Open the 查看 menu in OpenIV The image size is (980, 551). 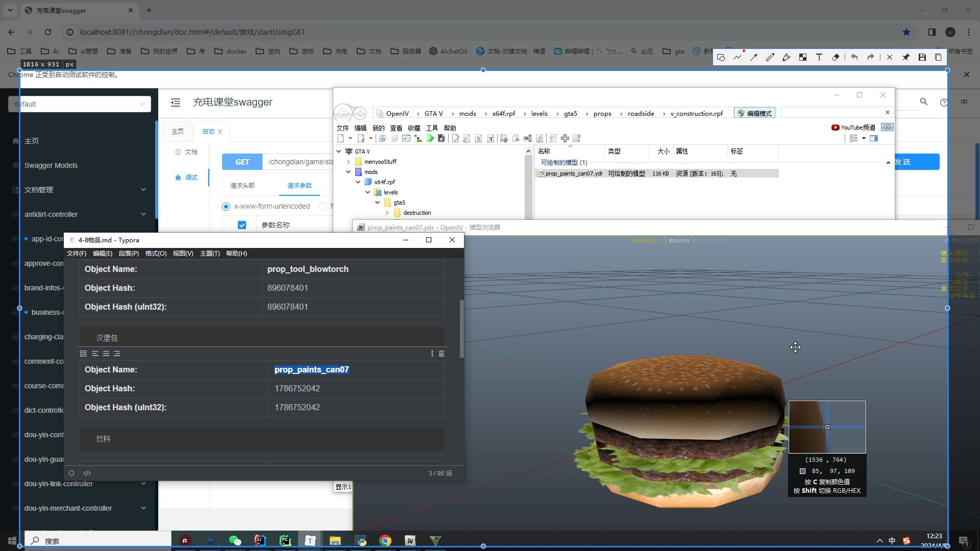point(396,128)
